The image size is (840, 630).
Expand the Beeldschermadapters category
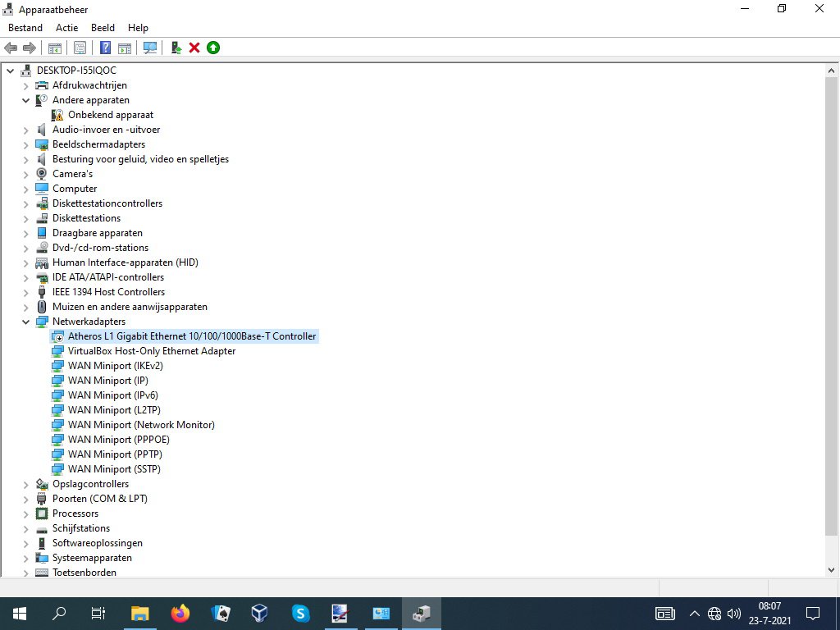pos(25,144)
